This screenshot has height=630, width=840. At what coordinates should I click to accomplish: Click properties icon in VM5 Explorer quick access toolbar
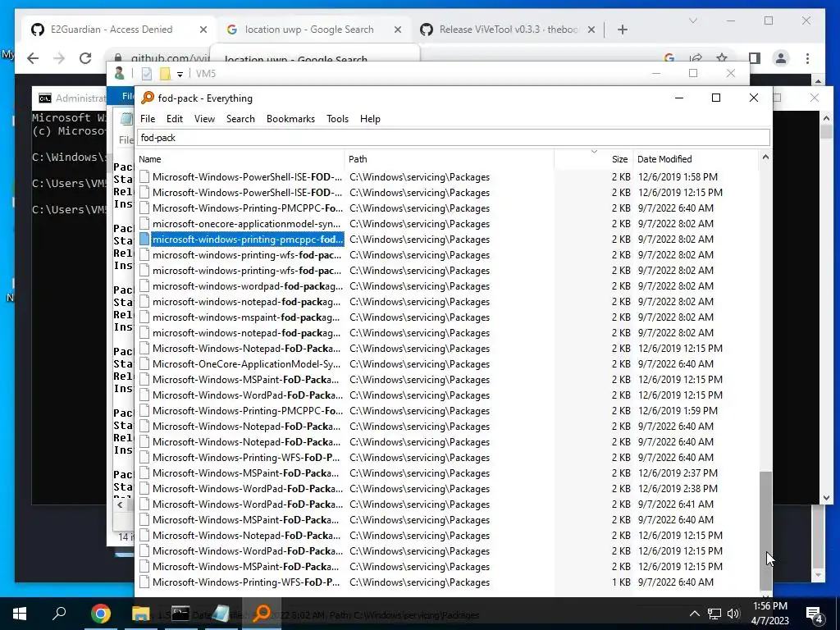146,74
